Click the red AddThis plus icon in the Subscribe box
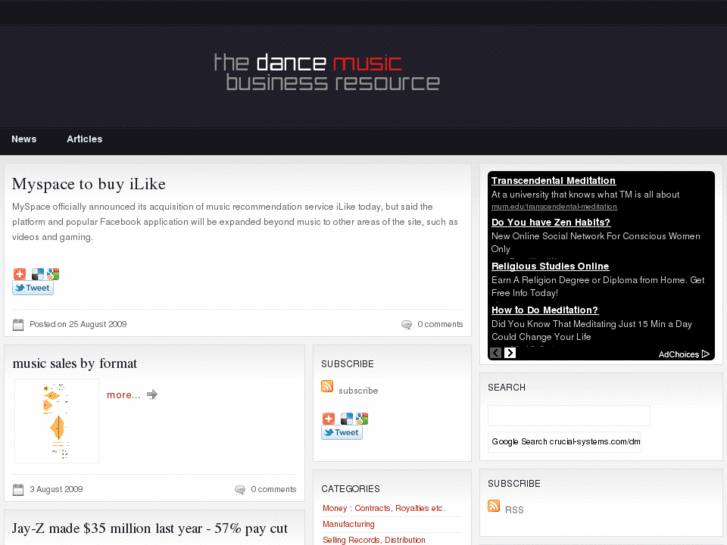727x545 pixels. (329, 419)
